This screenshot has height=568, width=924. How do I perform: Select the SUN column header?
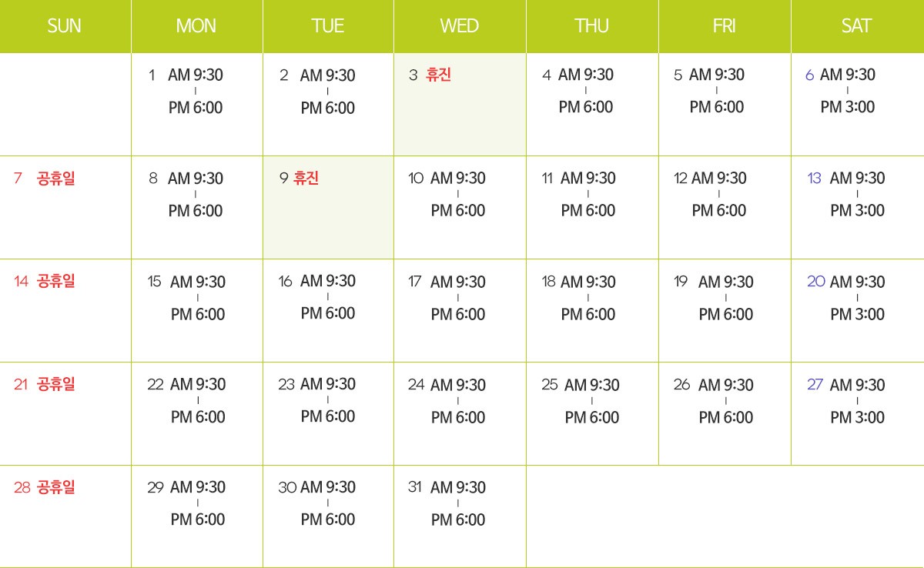tap(65, 26)
